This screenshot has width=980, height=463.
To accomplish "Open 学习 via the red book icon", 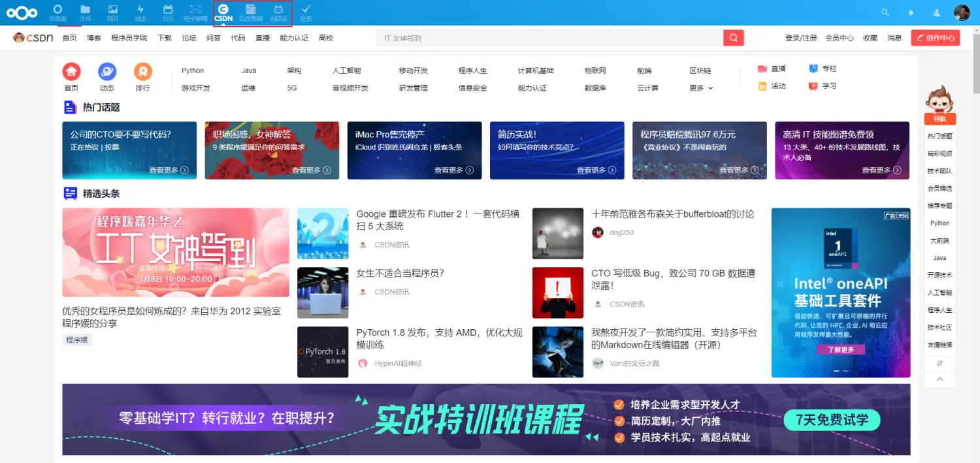I will (813, 86).
